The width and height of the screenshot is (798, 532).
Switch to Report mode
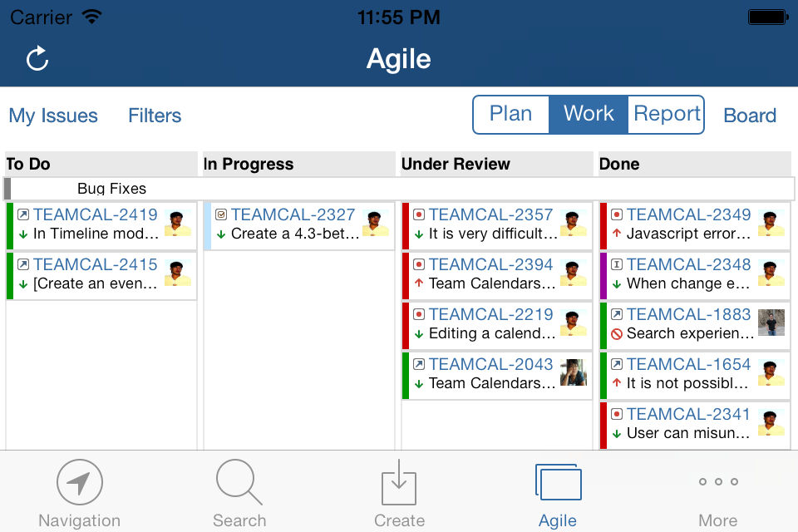[667, 114]
